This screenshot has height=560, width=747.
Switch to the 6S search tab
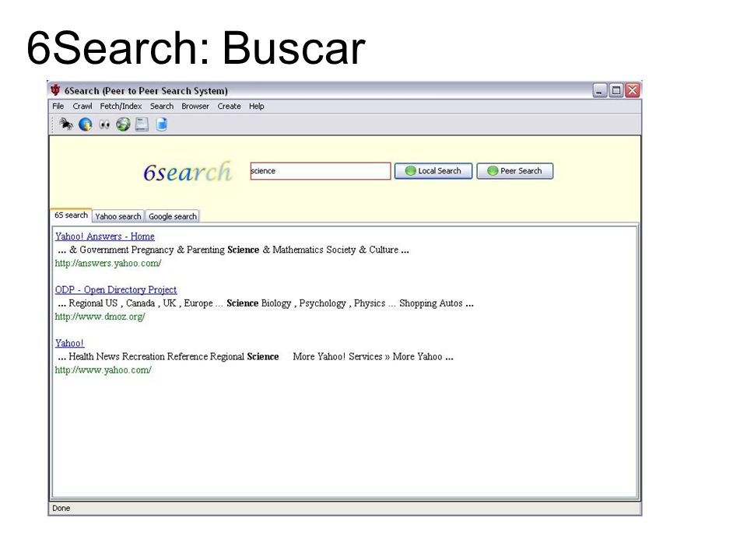coord(71,215)
